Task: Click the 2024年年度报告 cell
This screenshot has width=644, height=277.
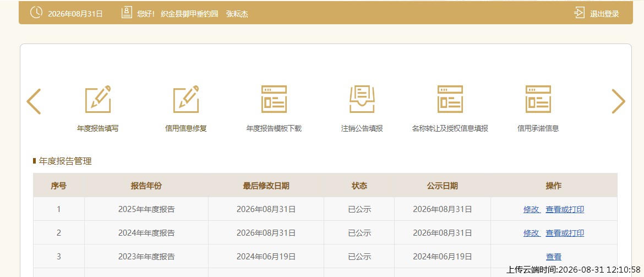Action: click(x=146, y=233)
